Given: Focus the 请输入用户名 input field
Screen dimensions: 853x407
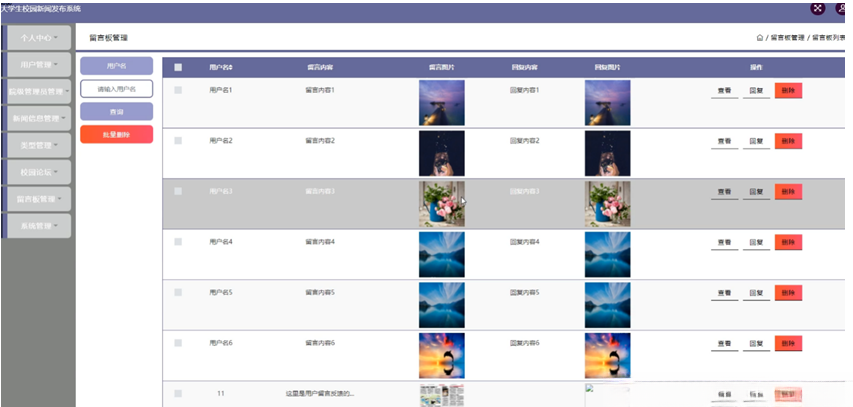Looking at the screenshot, I should pyautogui.click(x=116, y=89).
